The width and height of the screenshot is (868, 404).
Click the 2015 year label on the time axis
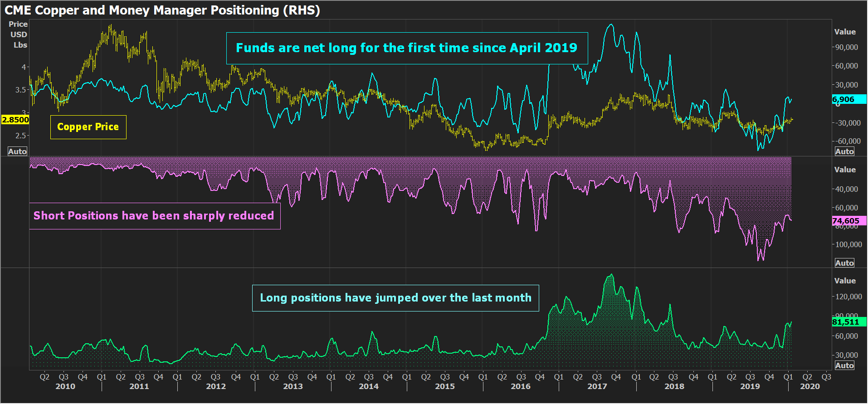click(x=444, y=386)
